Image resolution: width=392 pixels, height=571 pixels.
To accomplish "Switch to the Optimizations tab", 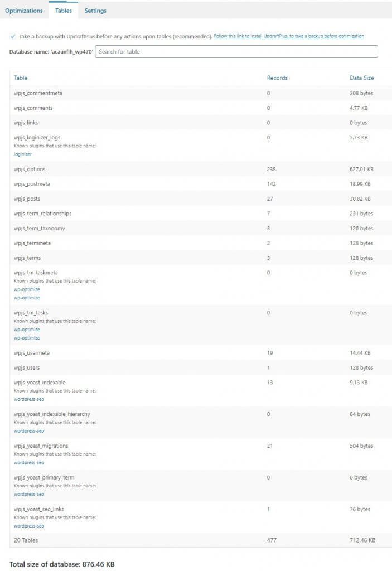I will point(23,11).
